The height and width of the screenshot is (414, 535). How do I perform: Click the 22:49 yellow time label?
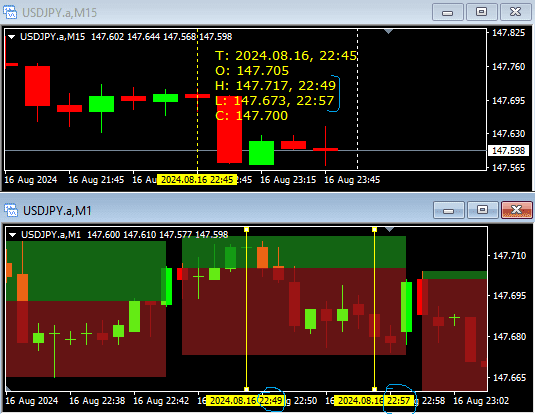246,400
